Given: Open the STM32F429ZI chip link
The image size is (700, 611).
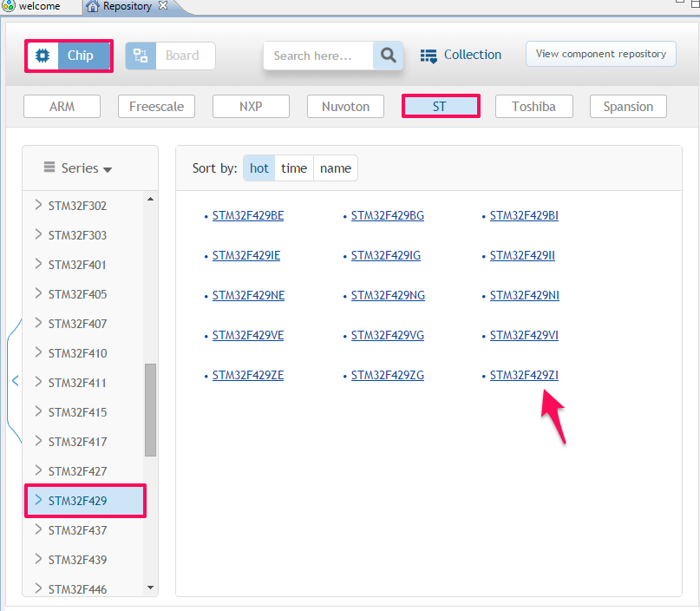Looking at the screenshot, I should [x=524, y=375].
